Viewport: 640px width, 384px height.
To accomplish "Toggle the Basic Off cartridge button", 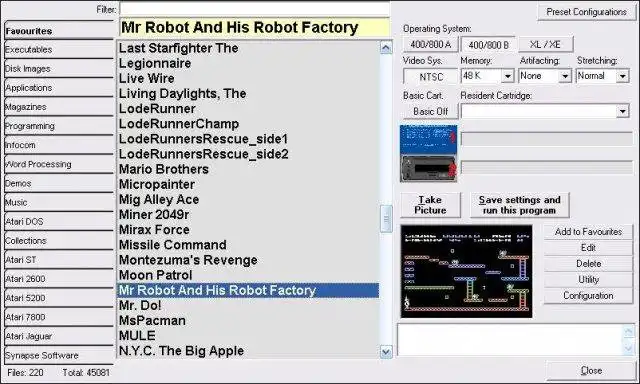I will tap(431, 111).
